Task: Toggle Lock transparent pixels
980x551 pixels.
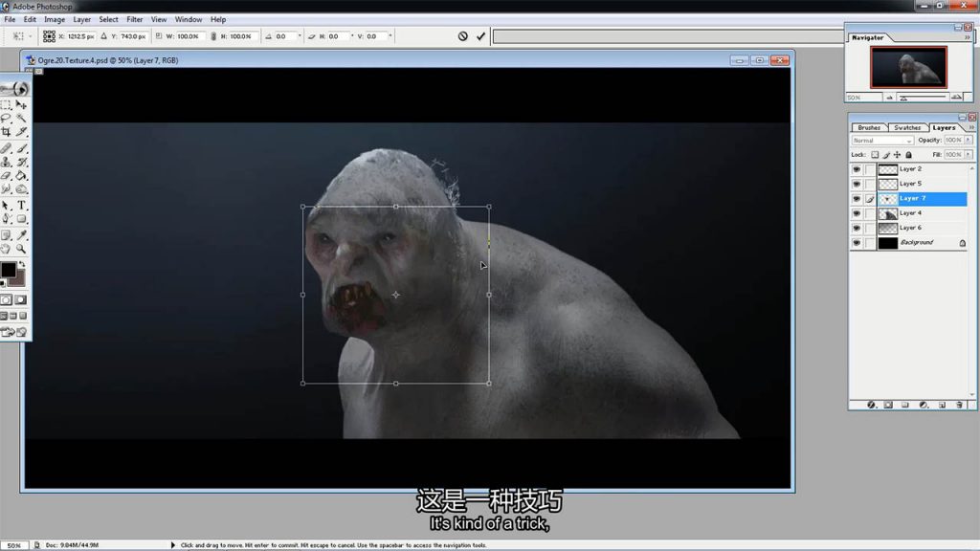Action: point(875,155)
